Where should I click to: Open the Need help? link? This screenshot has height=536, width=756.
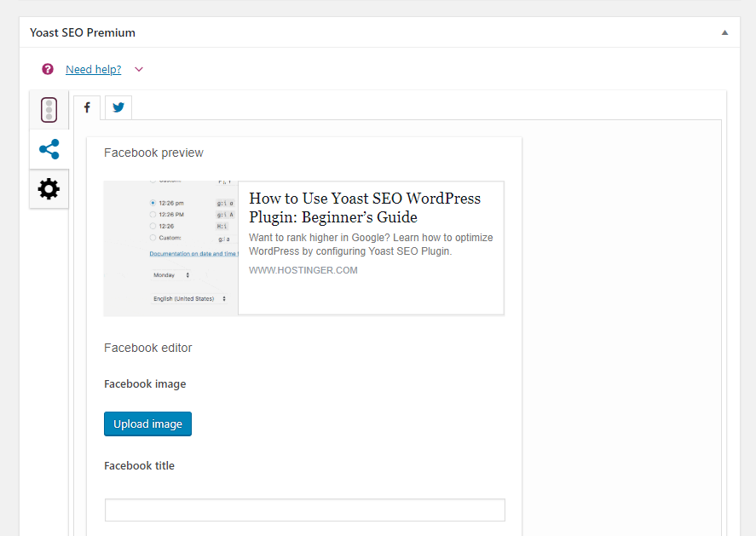94,69
